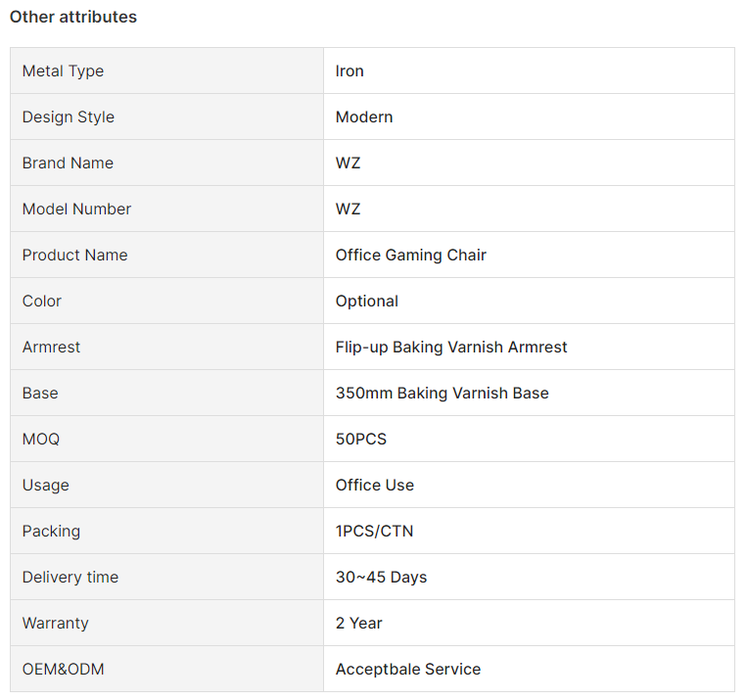747x700 pixels.
Task: Select the '30~45 Days' delivery time
Action: 381,577
